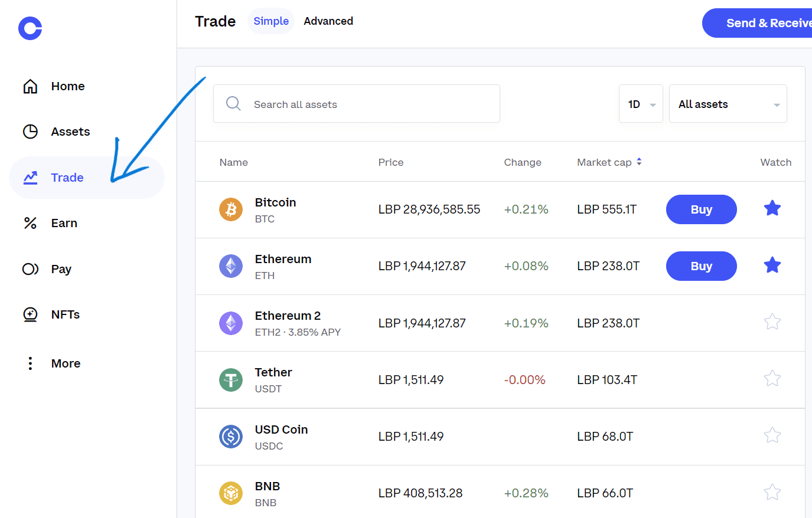This screenshot has width=812, height=518.
Task: Click the Bitcoin coin icon
Action: [231, 209]
